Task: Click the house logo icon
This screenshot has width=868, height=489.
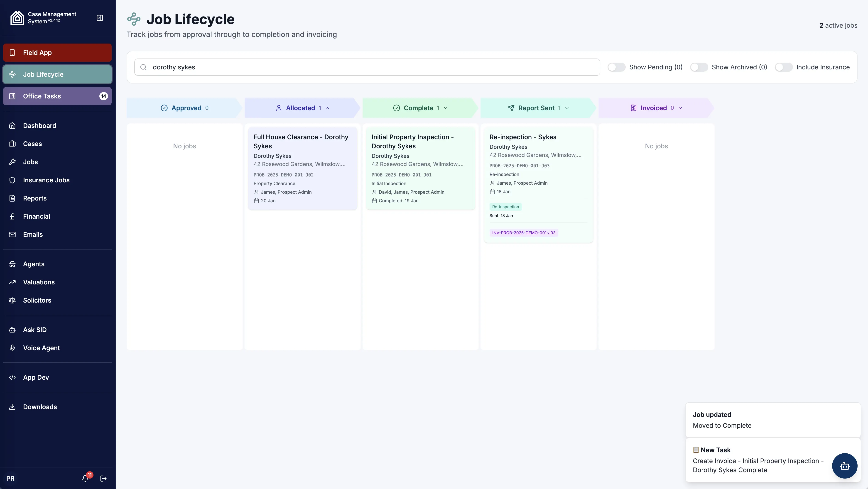Action: click(x=17, y=18)
